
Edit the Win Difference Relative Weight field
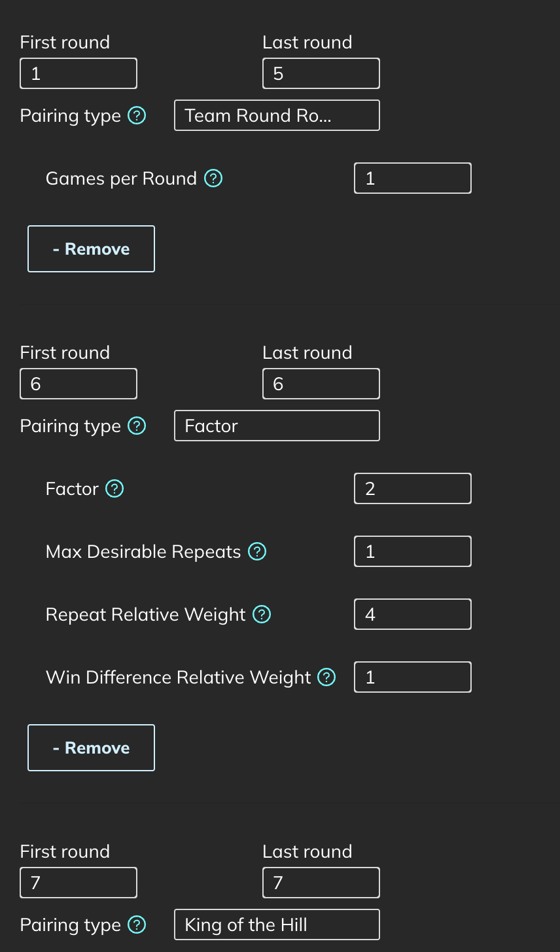coord(412,678)
